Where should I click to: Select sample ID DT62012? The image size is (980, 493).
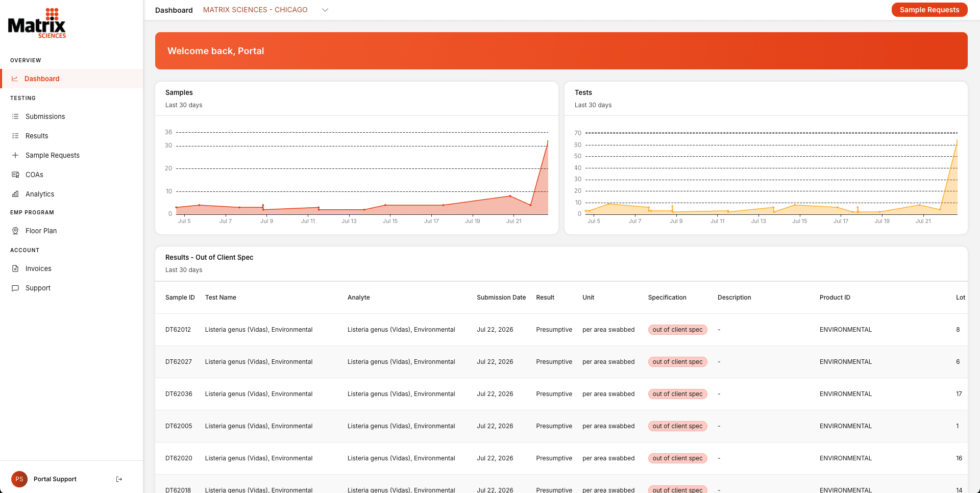[x=178, y=330]
